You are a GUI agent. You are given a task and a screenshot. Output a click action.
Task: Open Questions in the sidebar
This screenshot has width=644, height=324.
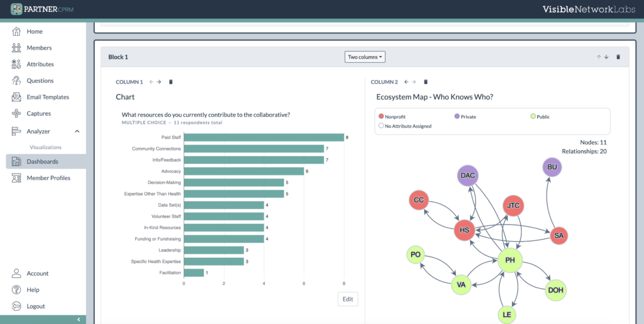pos(40,81)
